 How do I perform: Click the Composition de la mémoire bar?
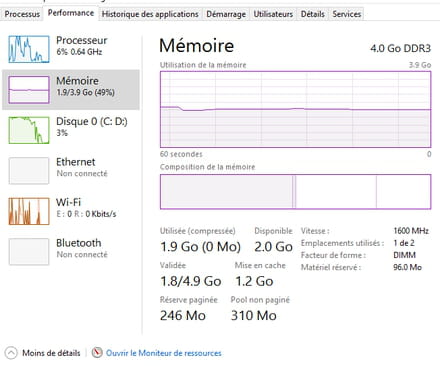pyautogui.click(x=295, y=192)
